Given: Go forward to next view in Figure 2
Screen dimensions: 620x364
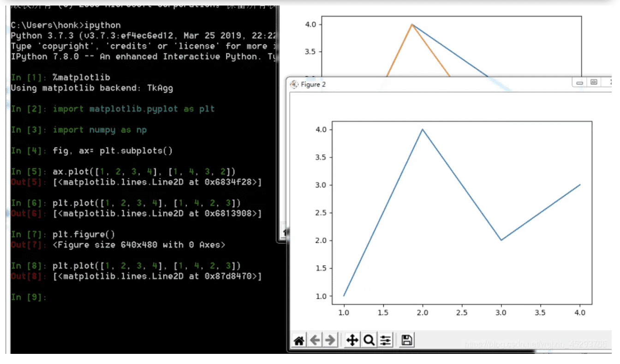Looking at the screenshot, I should pos(330,341).
